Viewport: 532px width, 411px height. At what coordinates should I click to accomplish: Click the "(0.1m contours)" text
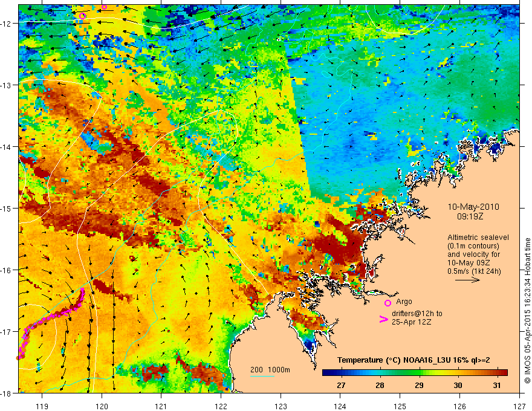(x=473, y=246)
